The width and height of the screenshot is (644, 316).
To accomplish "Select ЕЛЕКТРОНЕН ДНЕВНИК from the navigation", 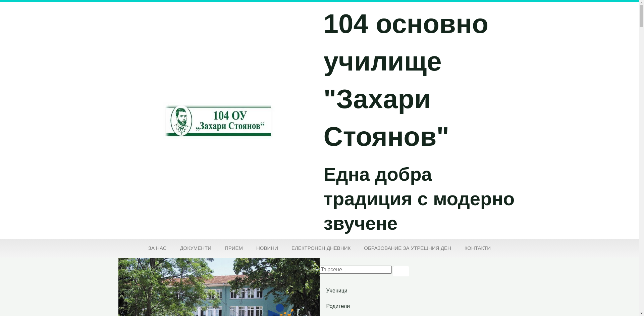I will pyautogui.click(x=321, y=248).
